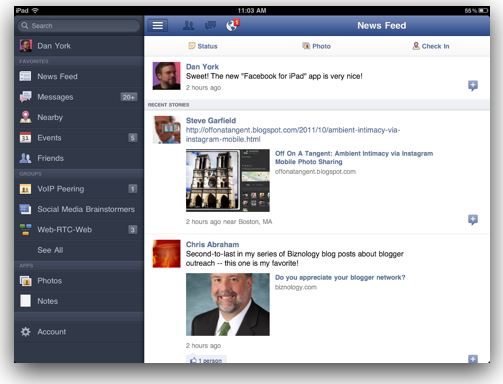Screen dimensions: 503x384
Task: Open messages chat bubble icon in top bar
Action: (x=210, y=25)
